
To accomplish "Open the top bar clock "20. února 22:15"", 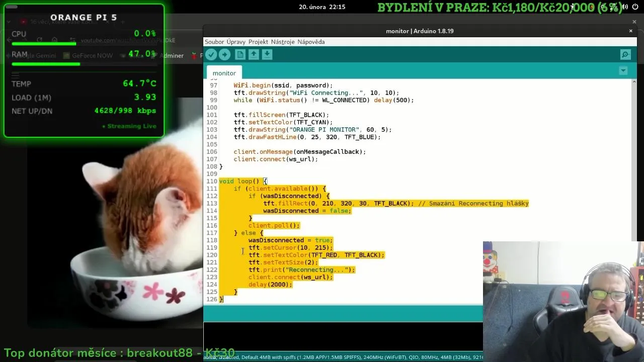I will click(322, 7).
